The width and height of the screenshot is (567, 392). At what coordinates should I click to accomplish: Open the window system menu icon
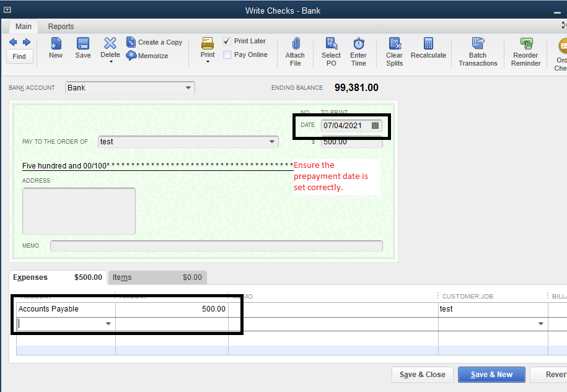coord(7,10)
